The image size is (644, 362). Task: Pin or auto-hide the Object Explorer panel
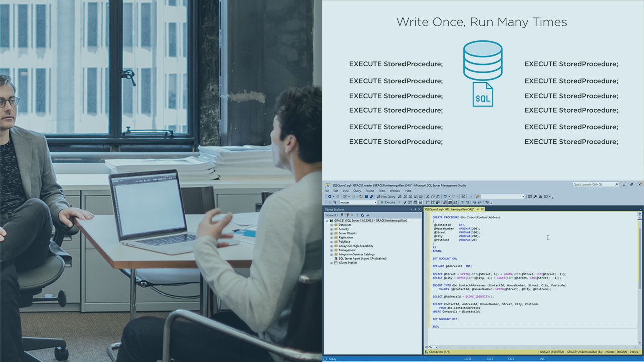point(415,209)
